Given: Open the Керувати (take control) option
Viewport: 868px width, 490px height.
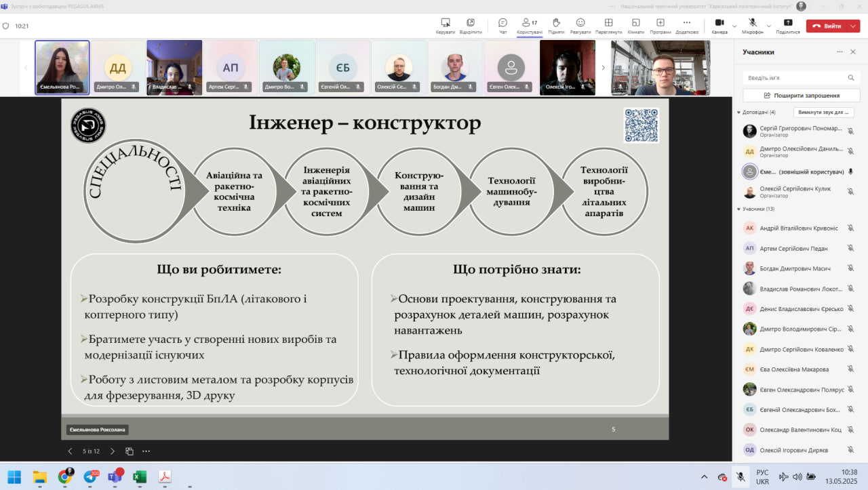Looking at the screenshot, I should click(x=446, y=26).
